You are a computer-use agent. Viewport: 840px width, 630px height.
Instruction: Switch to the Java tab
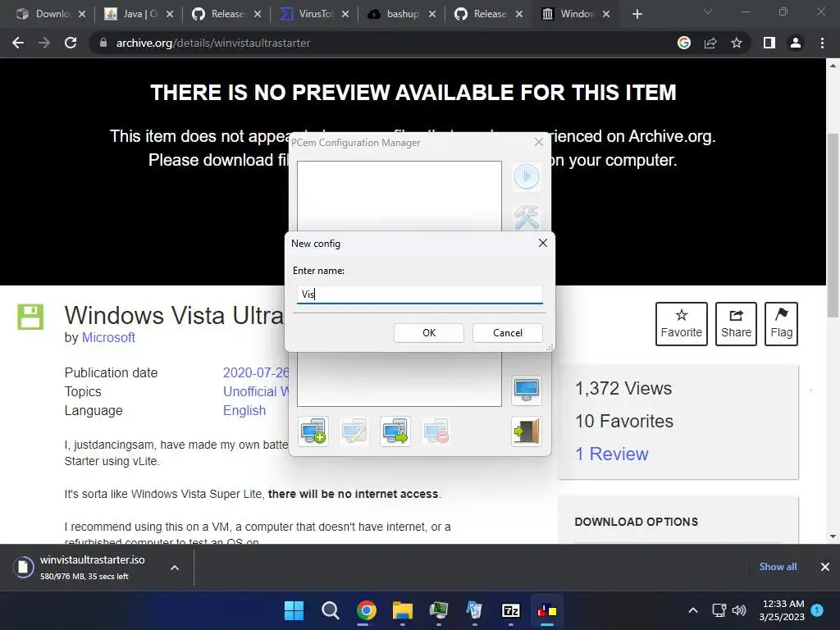coord(132,14)
